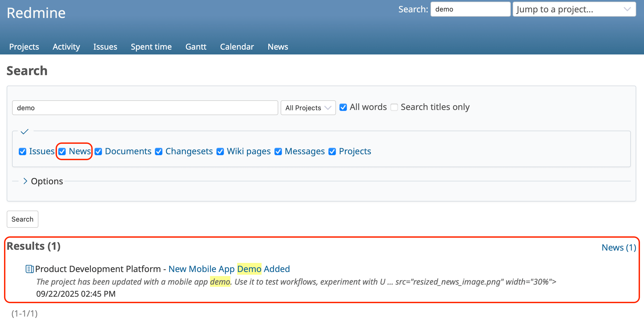Navigate to the Activity page
The height and width of the screenshot is (323, 644).
pos(66,47)
